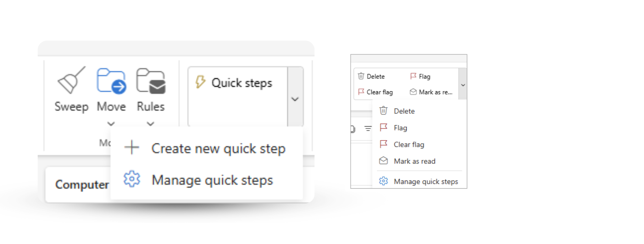The image size is (644, 244).
Task: Click the gear icon beside large Manage quick steps
Action: tap(132, 179)
